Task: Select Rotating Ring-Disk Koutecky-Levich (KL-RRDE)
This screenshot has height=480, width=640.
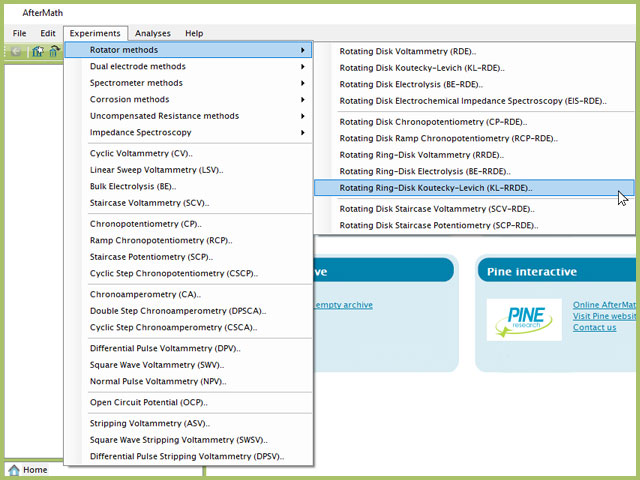Action: [x=474, y=188]
